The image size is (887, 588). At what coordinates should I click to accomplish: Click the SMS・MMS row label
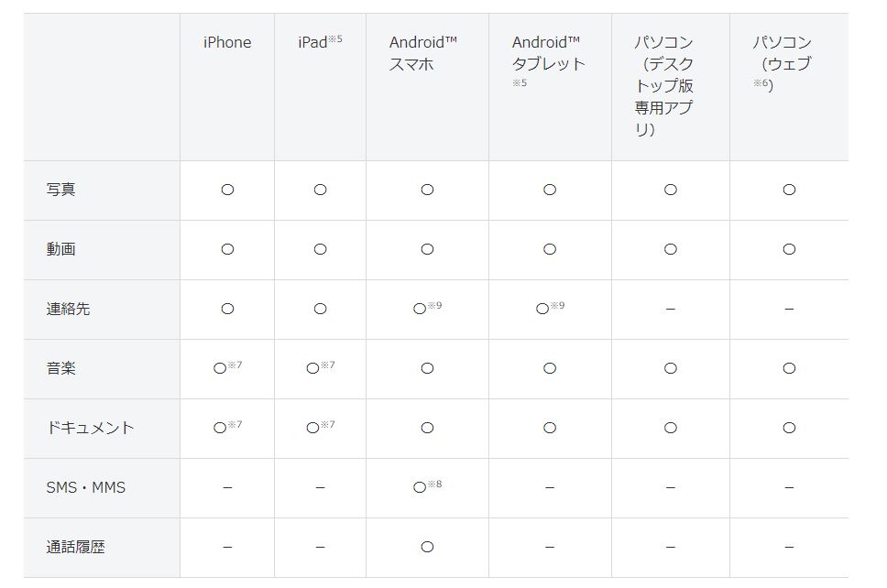pyautogui.click(x=85, y=487)
